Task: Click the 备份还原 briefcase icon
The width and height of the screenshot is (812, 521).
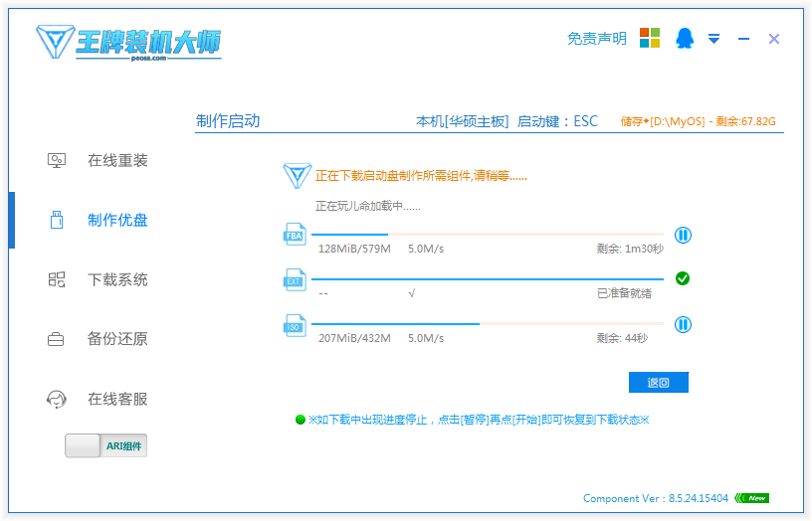Action: (x=56, y=339)
